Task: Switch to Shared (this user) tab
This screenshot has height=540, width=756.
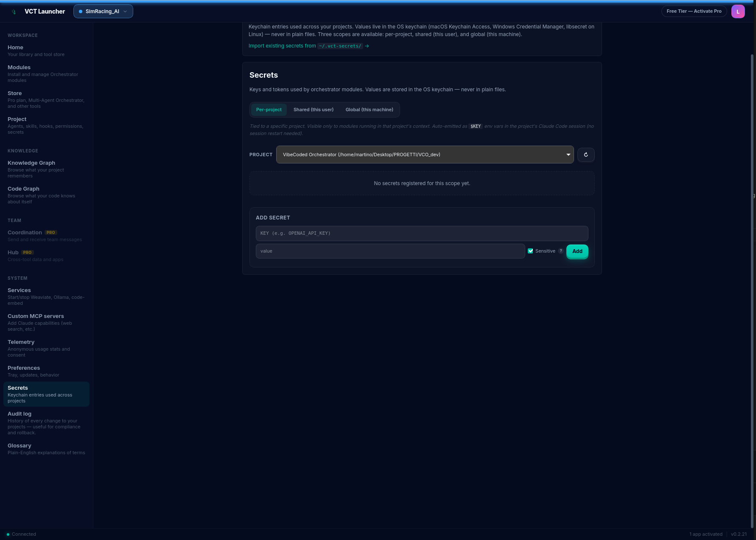Action: point(314,110)
